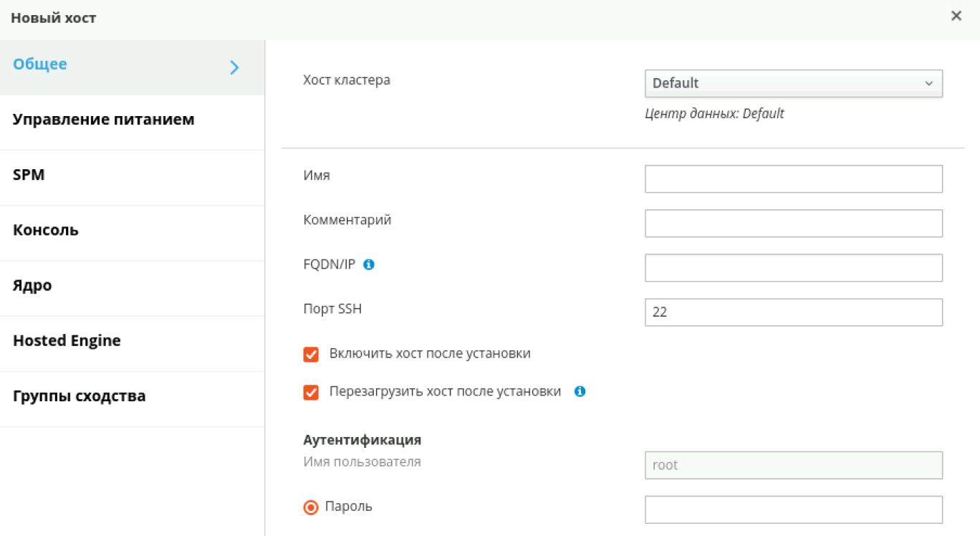Screen dimensions: 980x536
Task: Click the Пароль password field
Action: pyautogui.click(x=793, y=509)
